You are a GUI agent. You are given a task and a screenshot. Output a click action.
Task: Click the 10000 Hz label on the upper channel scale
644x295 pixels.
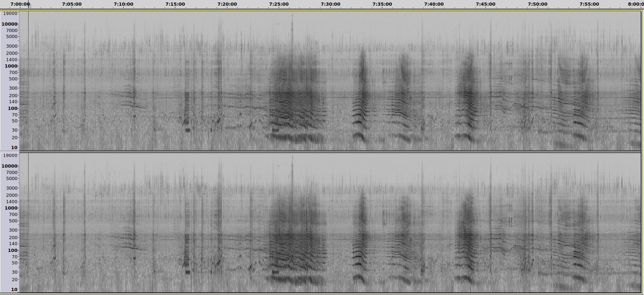click(10, 24)
